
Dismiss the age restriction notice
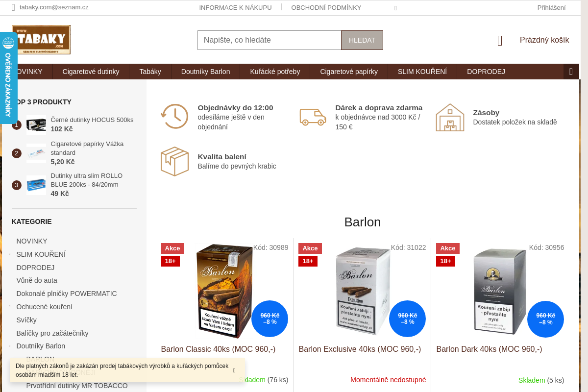[x=234, y=370]
